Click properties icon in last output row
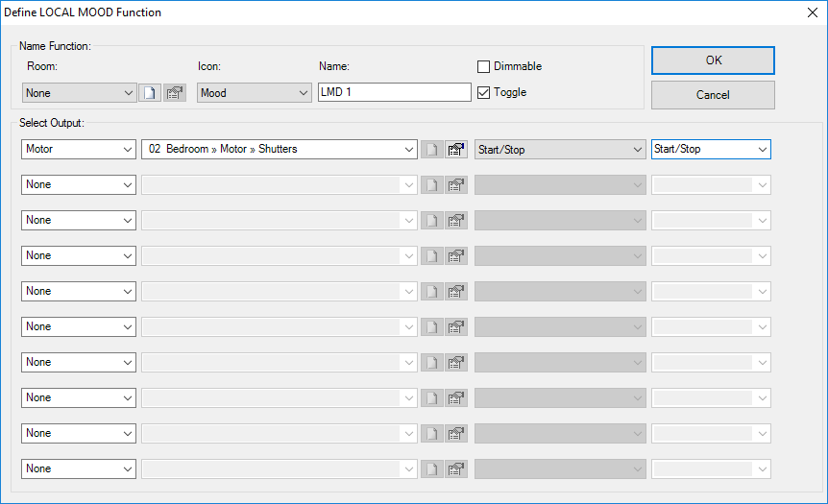This screenshot has width=828, height=504. coord(456,469)
